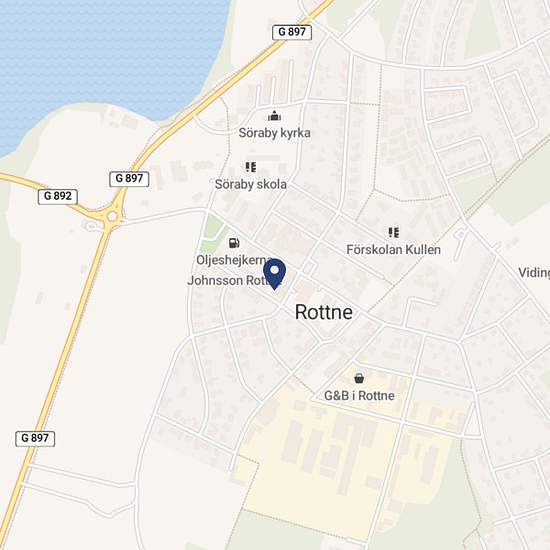This screenshot has height=550, width=550.
Task: Select the Söraby kyrka church icon
Action: tap(274, 116)
